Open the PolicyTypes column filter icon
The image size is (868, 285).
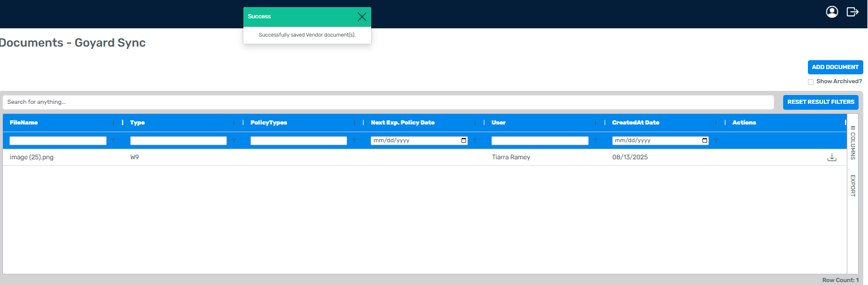pyautogui.click(x=354, y=141)
